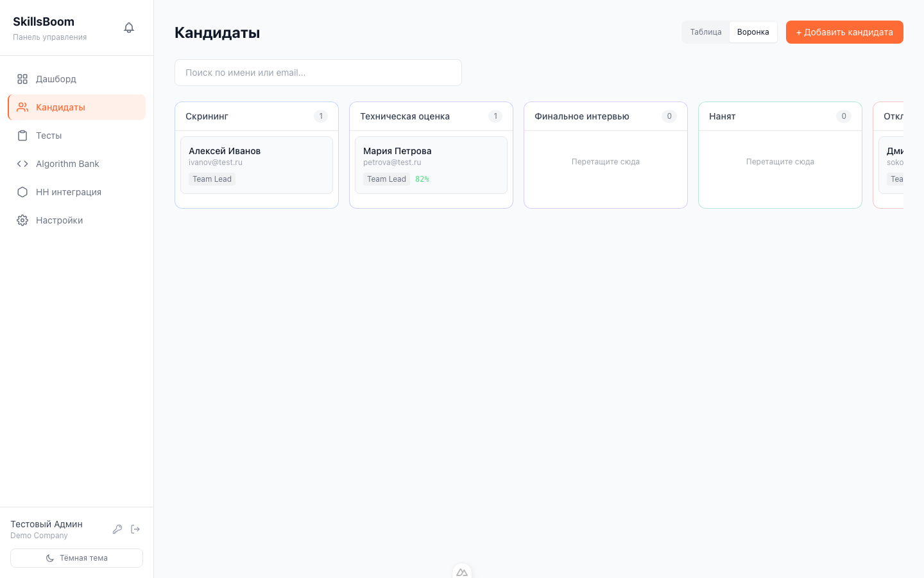Click the Скрининг count badge

[321, 116]
